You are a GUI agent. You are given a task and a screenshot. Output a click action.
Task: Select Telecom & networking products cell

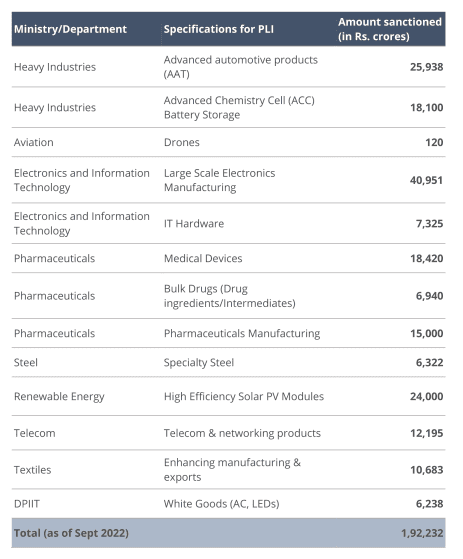click(x=242, y=434)
